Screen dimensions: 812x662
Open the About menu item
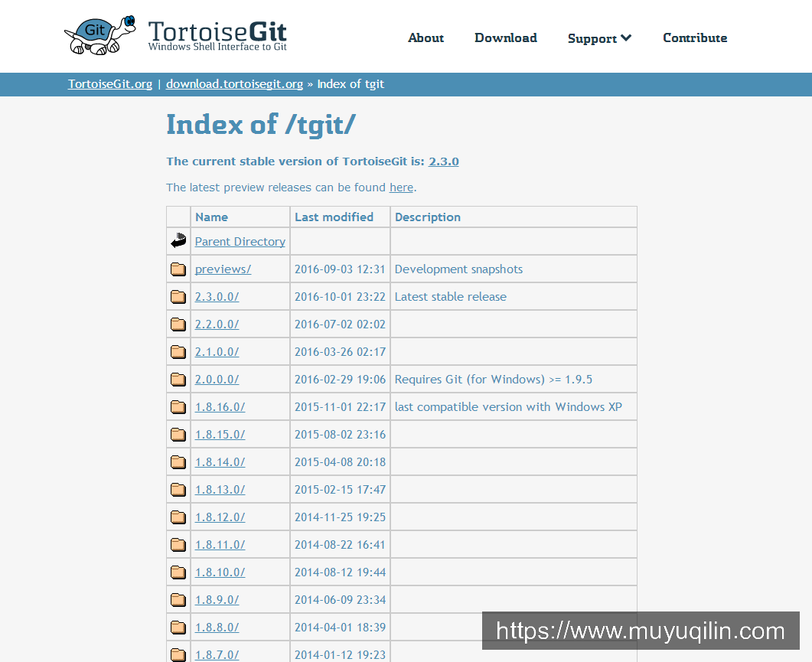(426, 38)
